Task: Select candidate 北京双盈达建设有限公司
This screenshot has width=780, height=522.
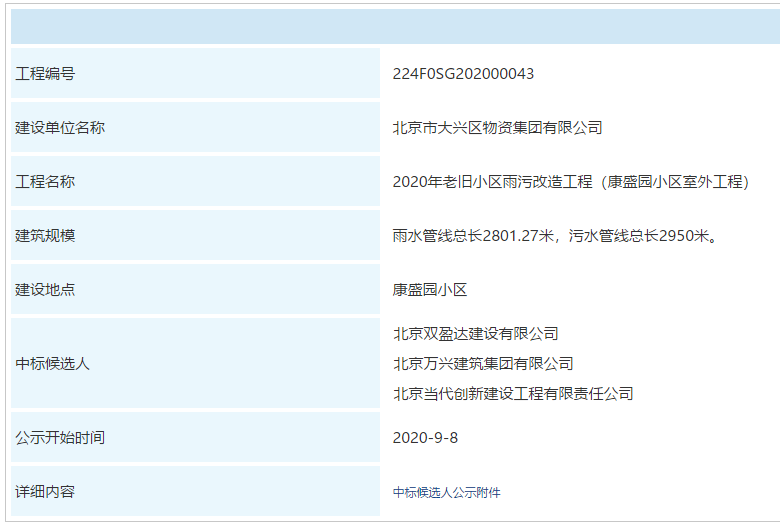Action: coord(476,333)
